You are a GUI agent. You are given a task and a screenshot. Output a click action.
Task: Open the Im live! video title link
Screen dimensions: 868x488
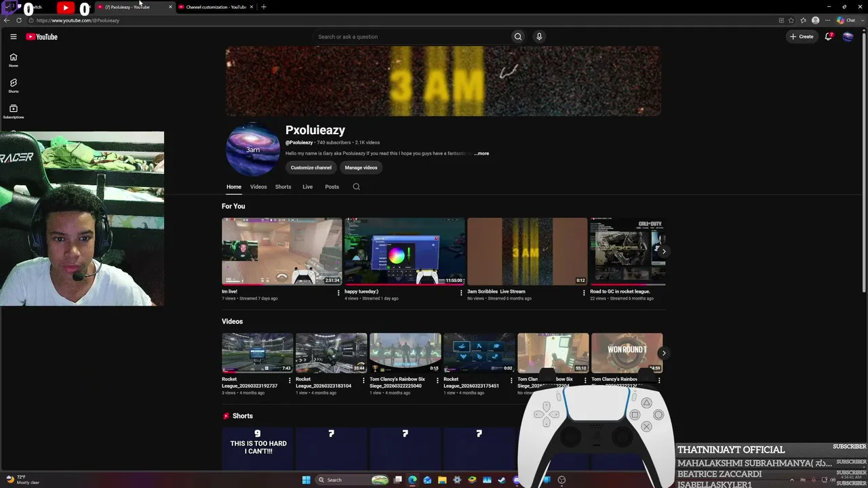[229, 291]
